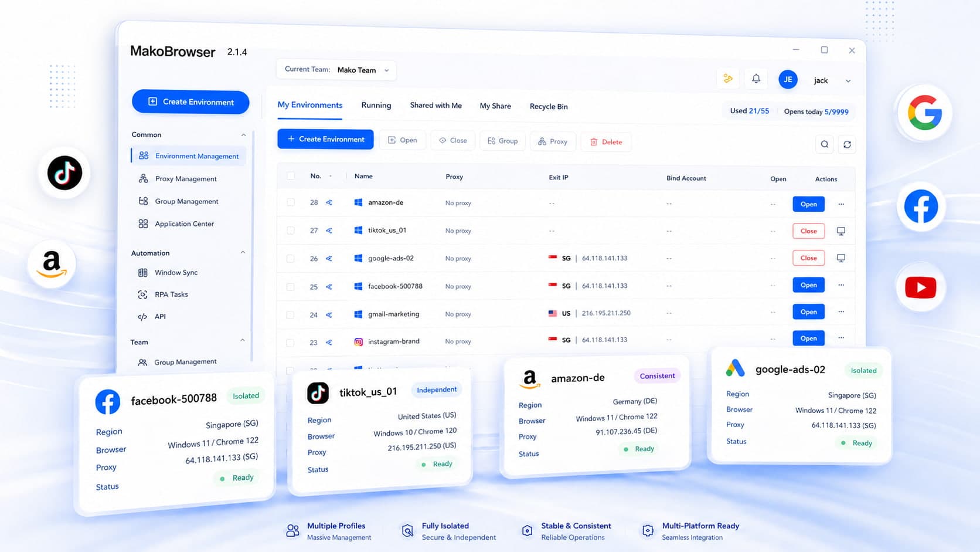The image size is (980, 552).
Task: Click the floating Google logo icon
Action: coord(924,113)
